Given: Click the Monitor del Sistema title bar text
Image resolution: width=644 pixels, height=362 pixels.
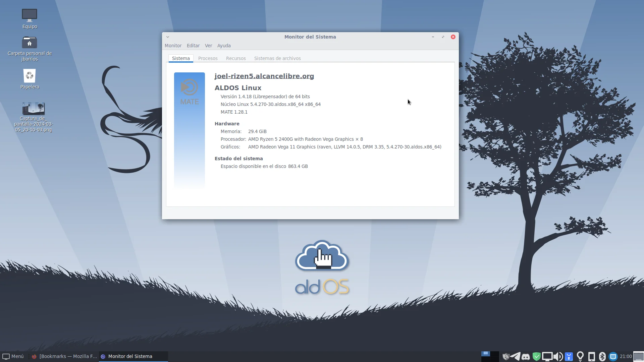Looking at the screenshot, I should pyautogui.click(x=310, y=37).
